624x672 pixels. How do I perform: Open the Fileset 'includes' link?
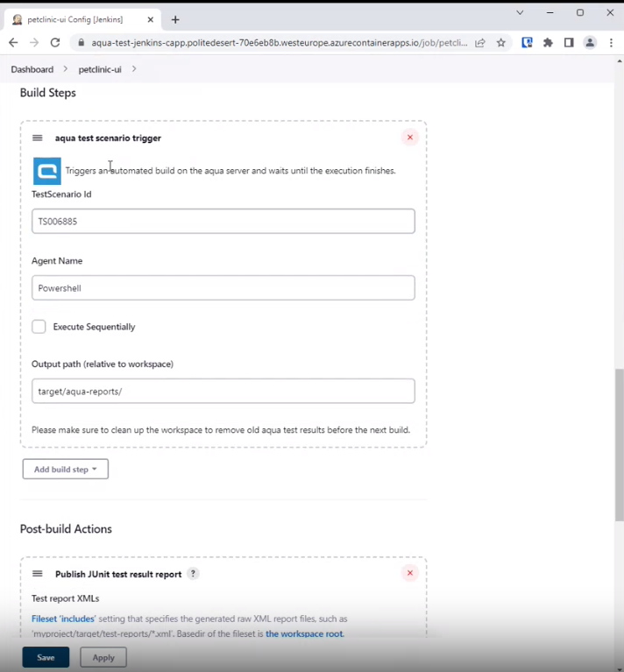63,619
